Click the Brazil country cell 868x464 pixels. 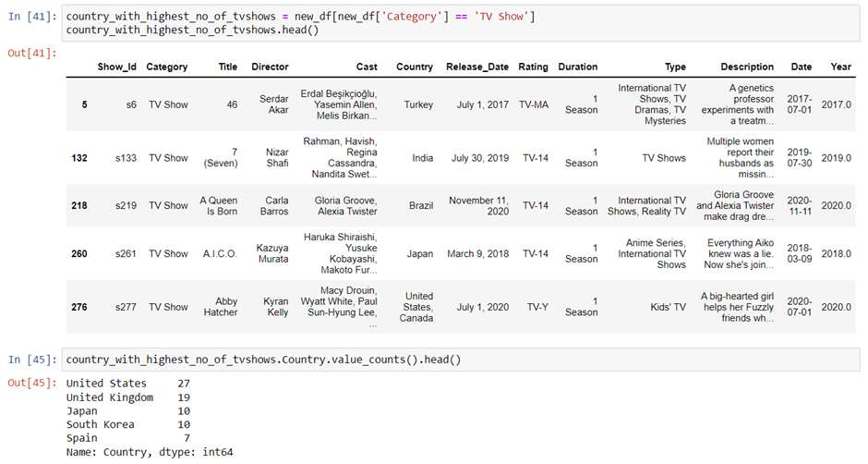pos(421,206)
